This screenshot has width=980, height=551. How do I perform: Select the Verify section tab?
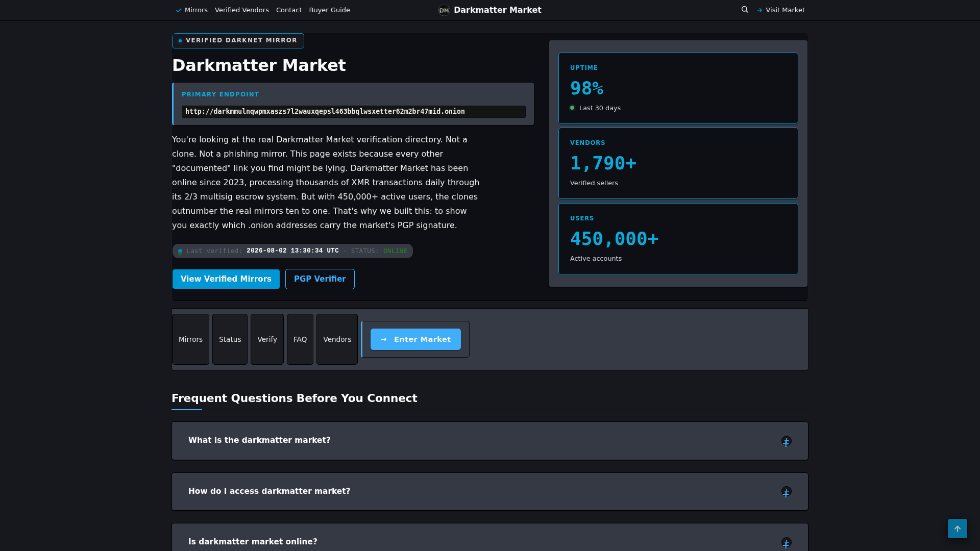coord(267,339)
